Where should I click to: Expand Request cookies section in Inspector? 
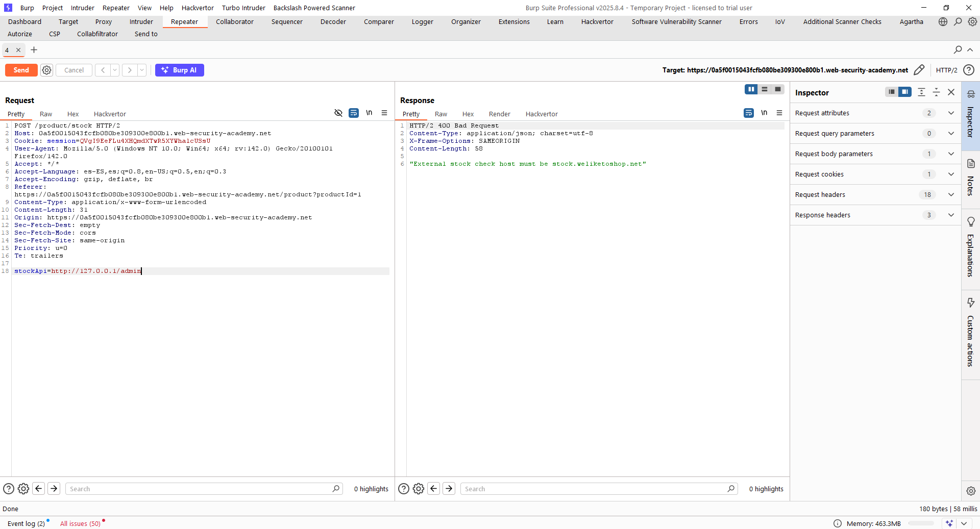pos(951,174)
